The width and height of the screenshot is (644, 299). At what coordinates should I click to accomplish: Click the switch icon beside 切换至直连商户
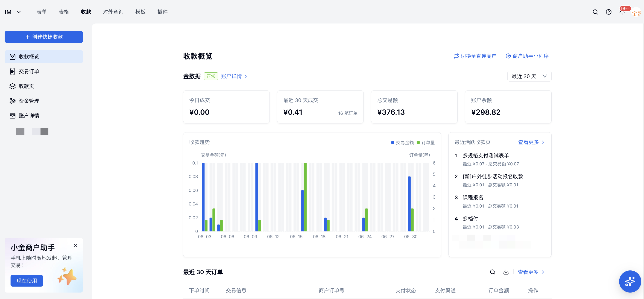point(456,56)
